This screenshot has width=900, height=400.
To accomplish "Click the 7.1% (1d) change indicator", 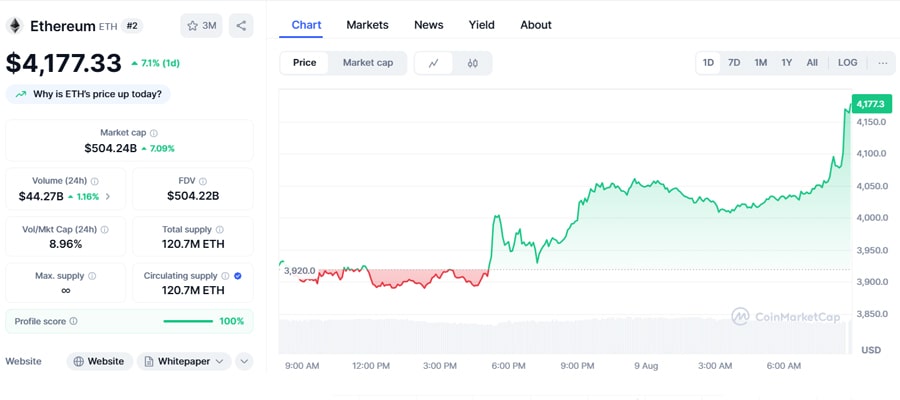I will tap(155, 63).
